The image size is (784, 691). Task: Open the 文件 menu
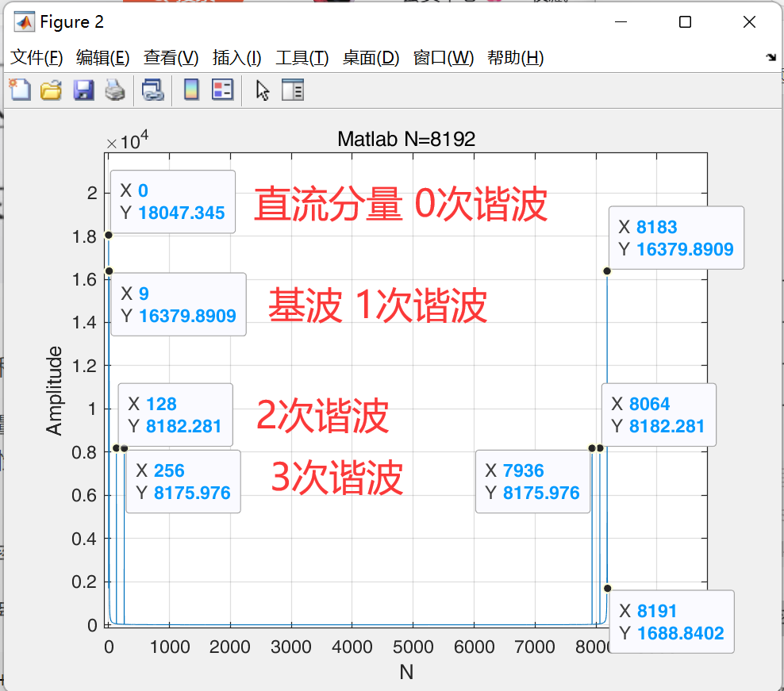click(33, 58)
